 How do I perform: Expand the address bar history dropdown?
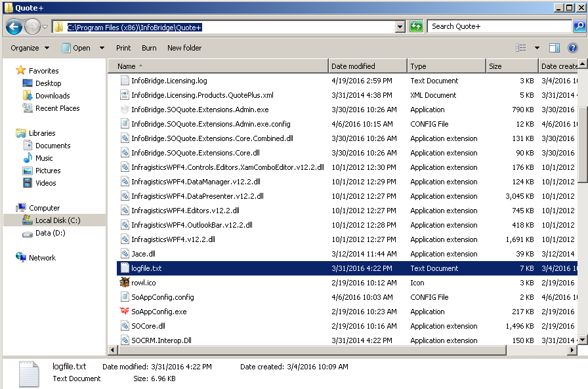point(400,27)
